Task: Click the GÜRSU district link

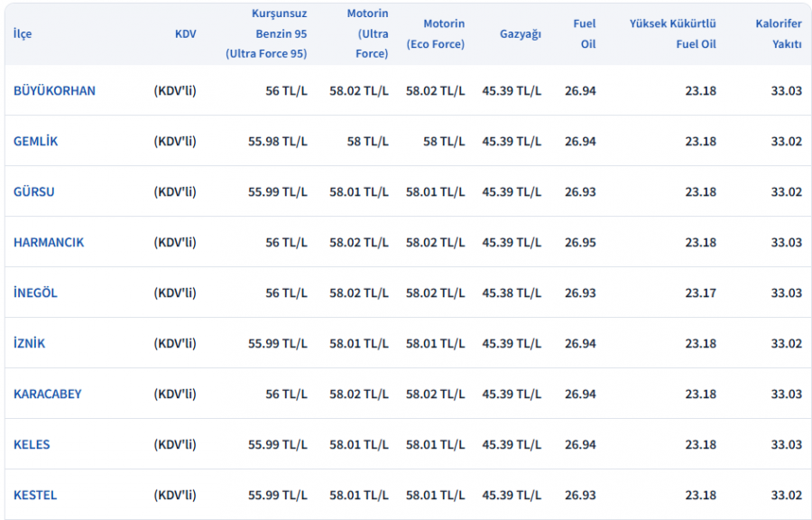Action: 34,191
